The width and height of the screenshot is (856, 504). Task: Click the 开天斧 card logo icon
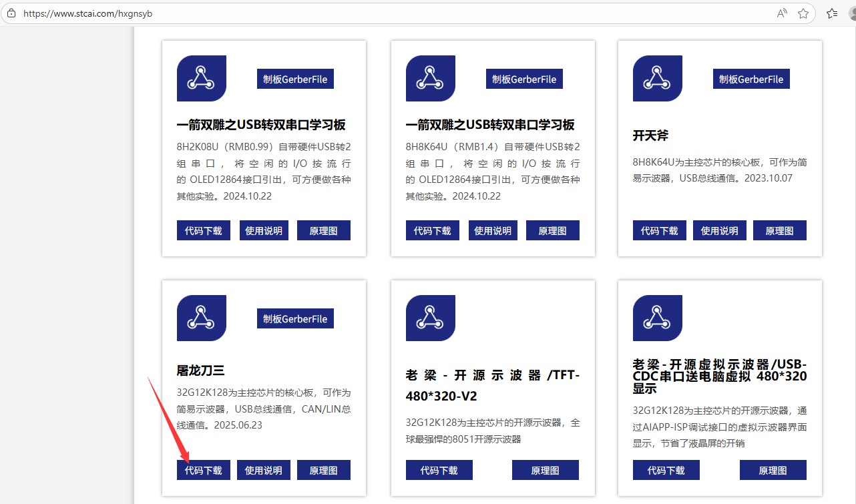(657, 78)
